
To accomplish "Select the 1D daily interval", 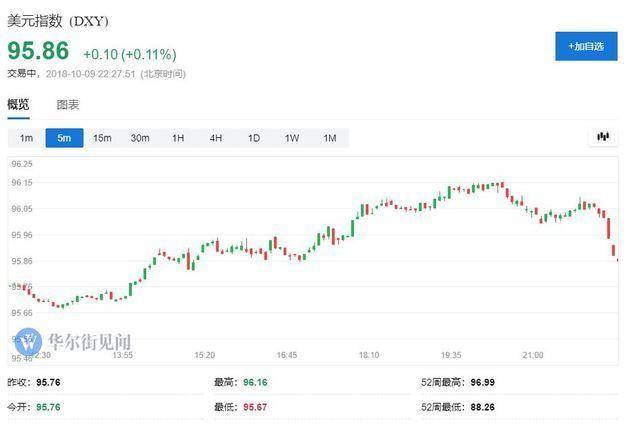I will [x=254, y=138].
